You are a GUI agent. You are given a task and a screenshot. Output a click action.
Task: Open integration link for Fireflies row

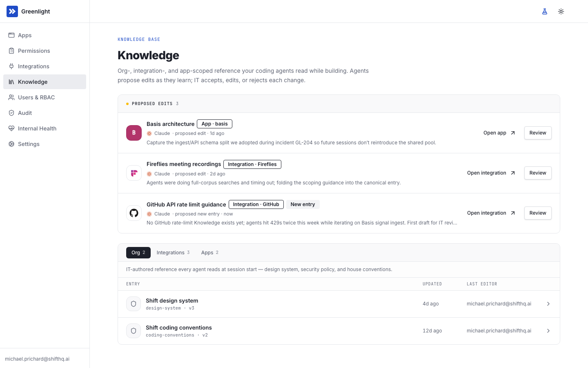tap(491, 173)
